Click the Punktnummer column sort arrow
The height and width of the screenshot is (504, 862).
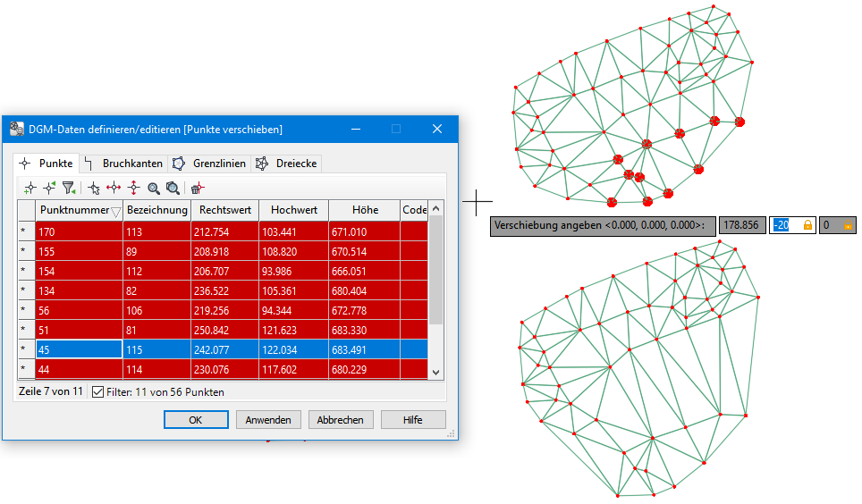pos(116,212)
